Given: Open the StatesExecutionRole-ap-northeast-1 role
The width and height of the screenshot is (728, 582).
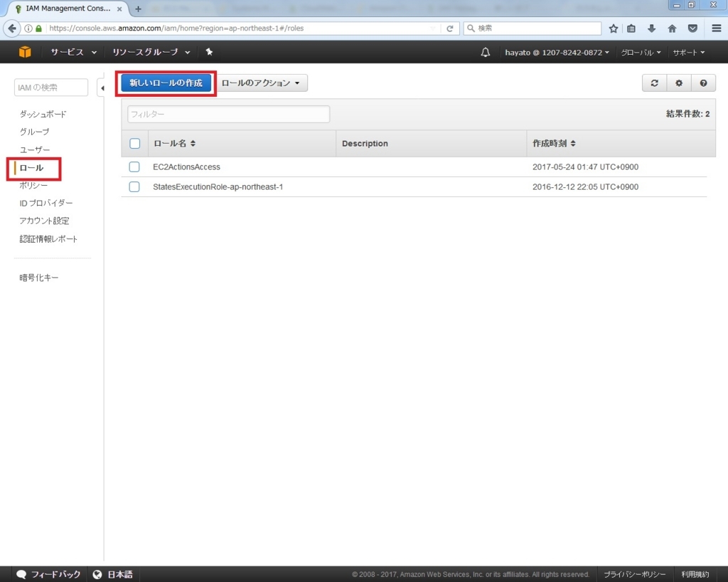Looking at the screenshot, I should [218, 186].
